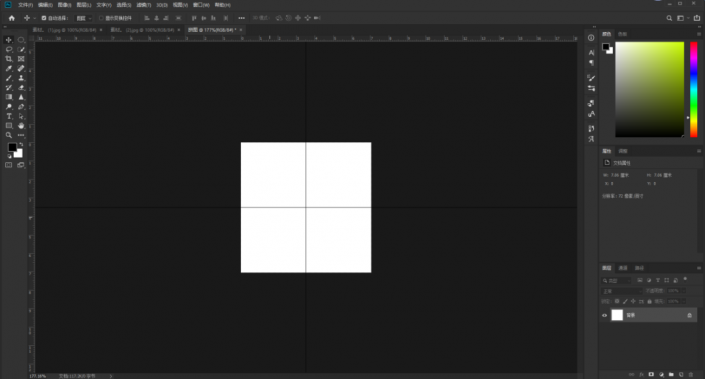Viewport: 705px width, 379px height.
Task: Select the Quick Selection tool
Action: (x=21, y=49)
